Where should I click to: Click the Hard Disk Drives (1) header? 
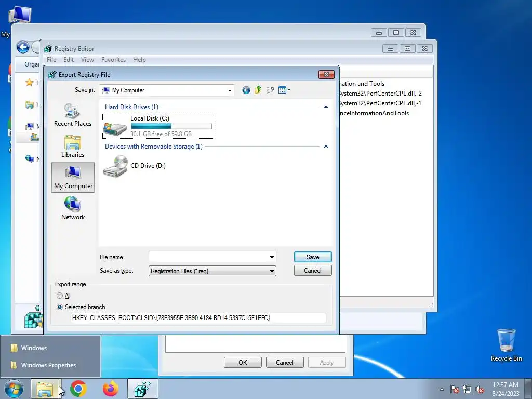point(131,107)
